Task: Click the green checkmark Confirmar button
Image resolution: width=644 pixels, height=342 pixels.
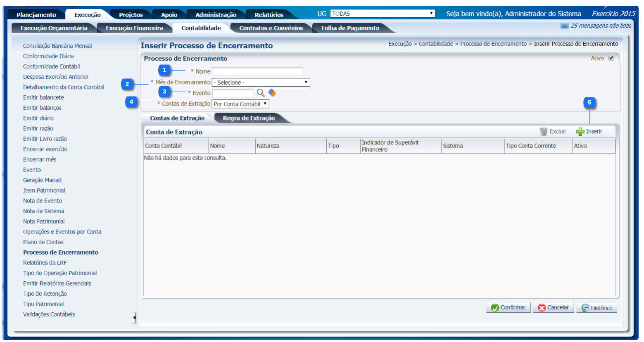Action: click(x=508, y=308)
